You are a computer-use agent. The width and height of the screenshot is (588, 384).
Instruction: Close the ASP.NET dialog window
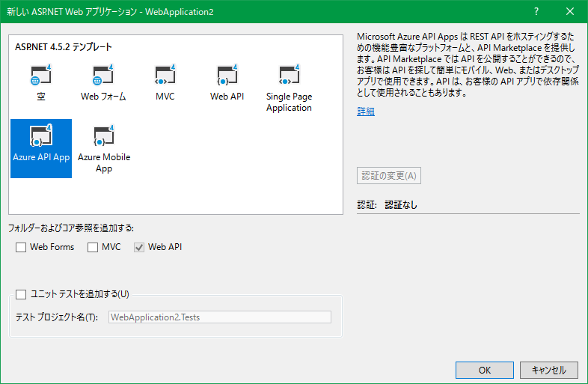point(570,12)
